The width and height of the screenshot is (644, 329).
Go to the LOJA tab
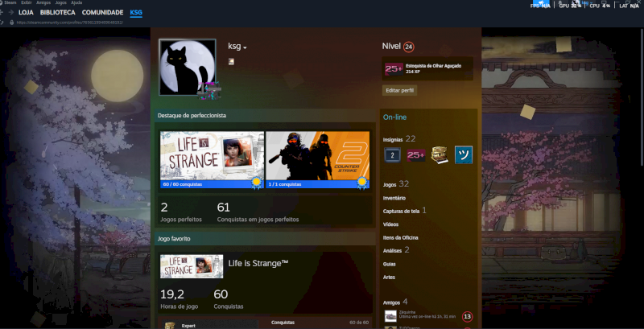(x=26, y=13)
